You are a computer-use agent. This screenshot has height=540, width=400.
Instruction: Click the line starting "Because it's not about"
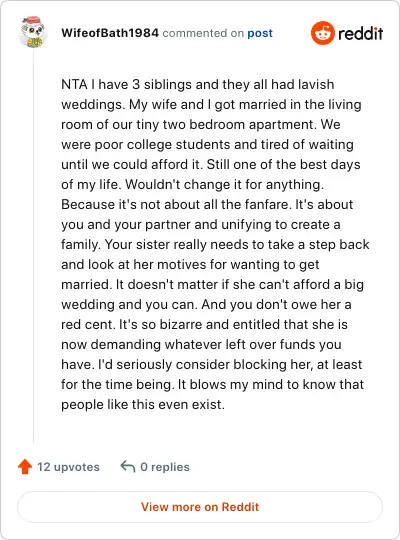click(x=207, y=205)
